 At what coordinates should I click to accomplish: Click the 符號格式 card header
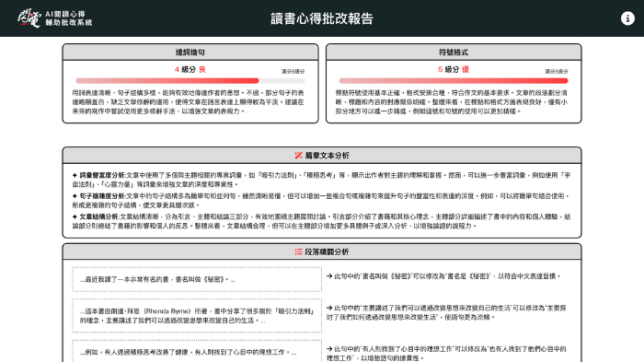(454, 53)
